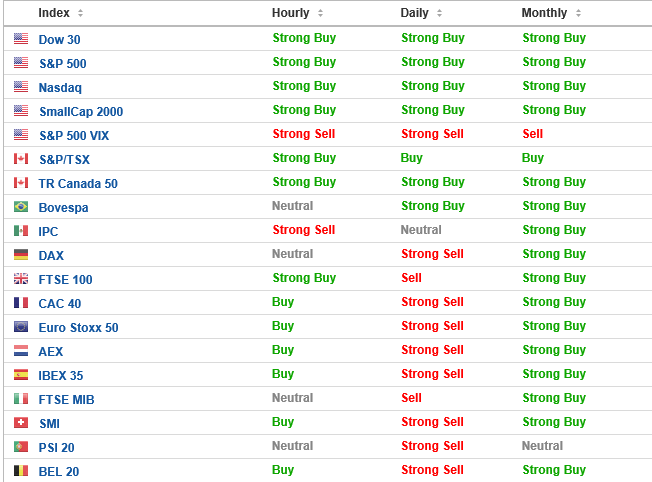Click the UK flag next to FTSE 100
This screenshot has height=482, width=652.
(x=21, y=279)
